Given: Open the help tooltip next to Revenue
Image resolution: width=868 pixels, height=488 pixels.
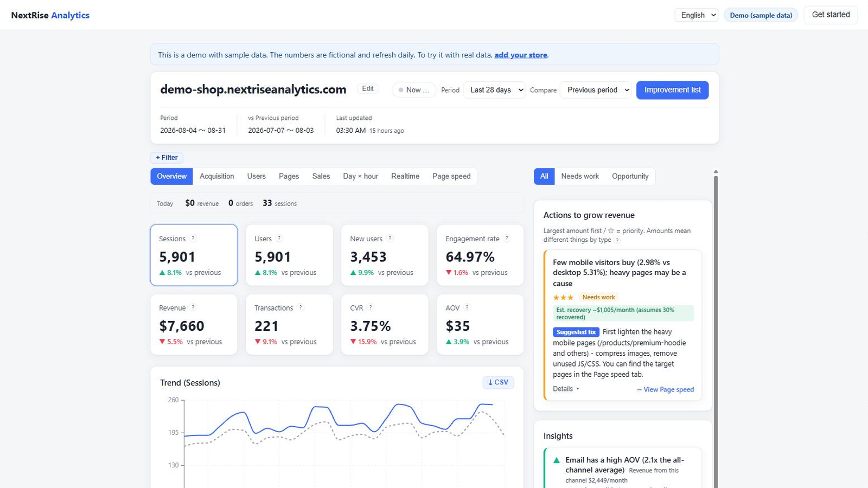Looking at the screenshot, I should [x=193, y=307].
